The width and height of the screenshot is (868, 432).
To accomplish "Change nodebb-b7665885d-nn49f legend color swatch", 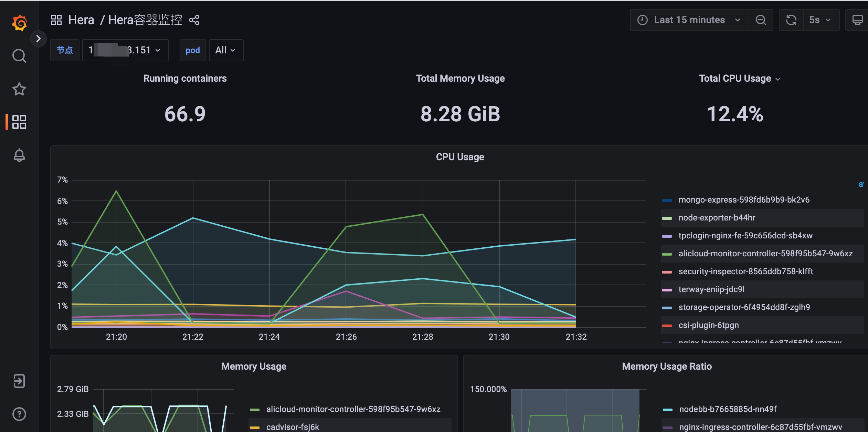I will [668, 410].
